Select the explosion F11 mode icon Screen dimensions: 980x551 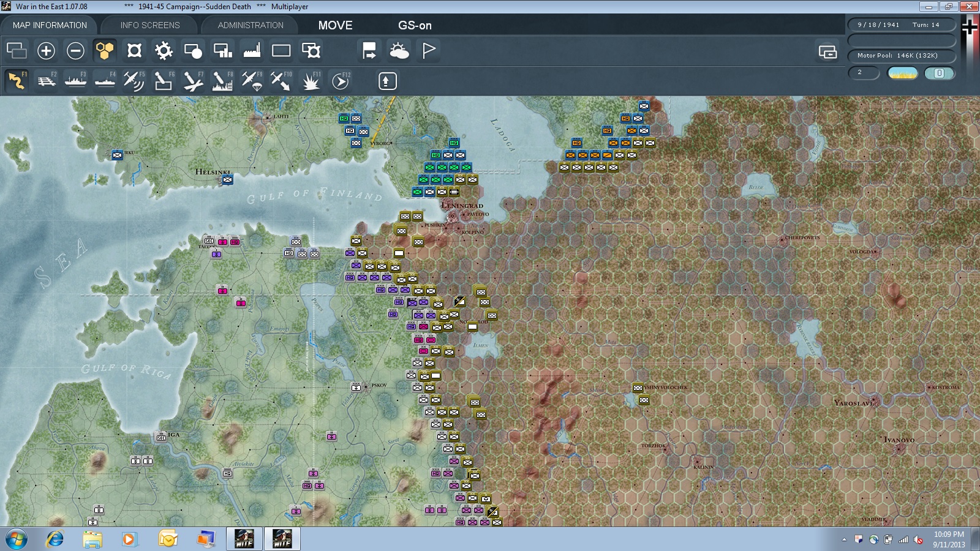[x=311, y=81]
